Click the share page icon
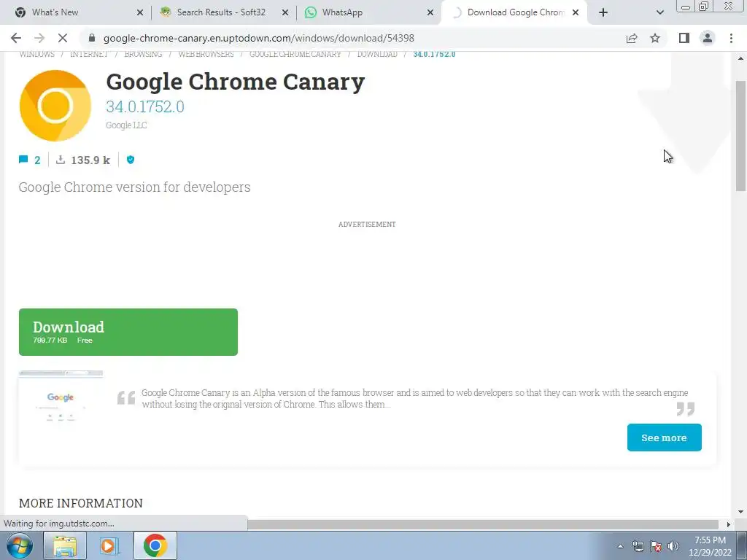Screen dimensions: 747x560 (632, 38)
